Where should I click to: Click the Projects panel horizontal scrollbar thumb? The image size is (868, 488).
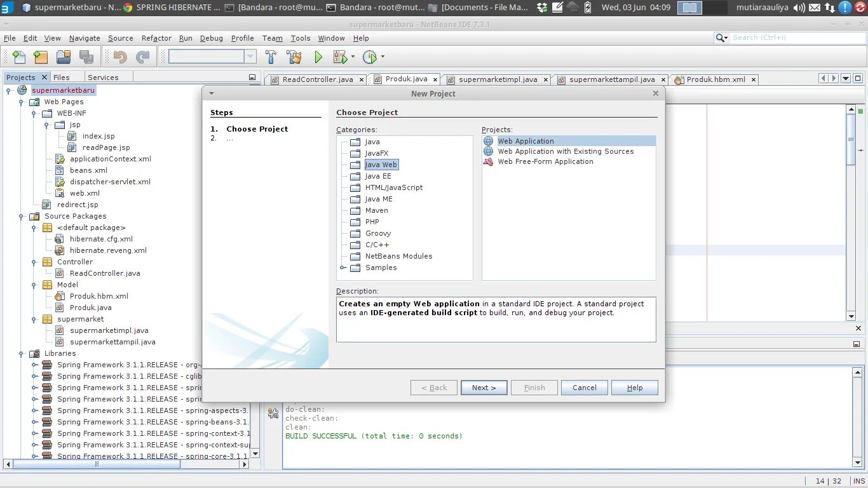click(x=97, y=464)
